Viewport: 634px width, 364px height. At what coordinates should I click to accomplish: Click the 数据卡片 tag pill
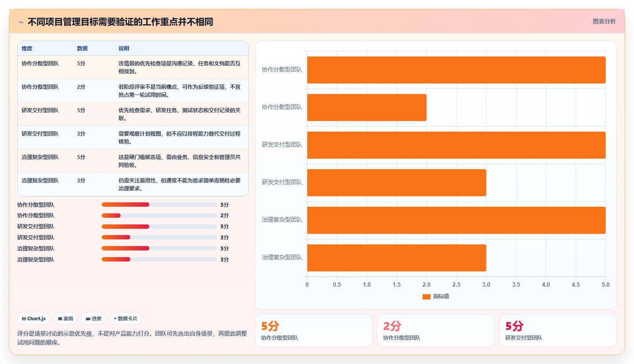(125, 318)
